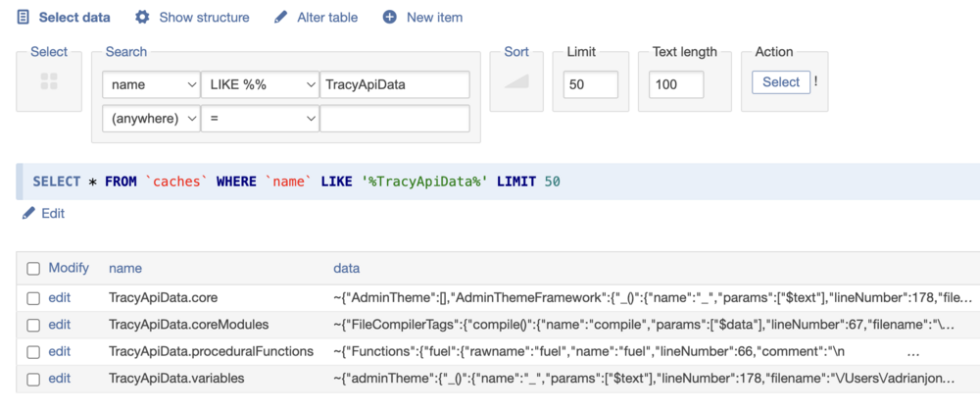Screen dimensions: 980x412
Task: Check the TracyApiData.variables row checkbox
Action: pos(34,378)
